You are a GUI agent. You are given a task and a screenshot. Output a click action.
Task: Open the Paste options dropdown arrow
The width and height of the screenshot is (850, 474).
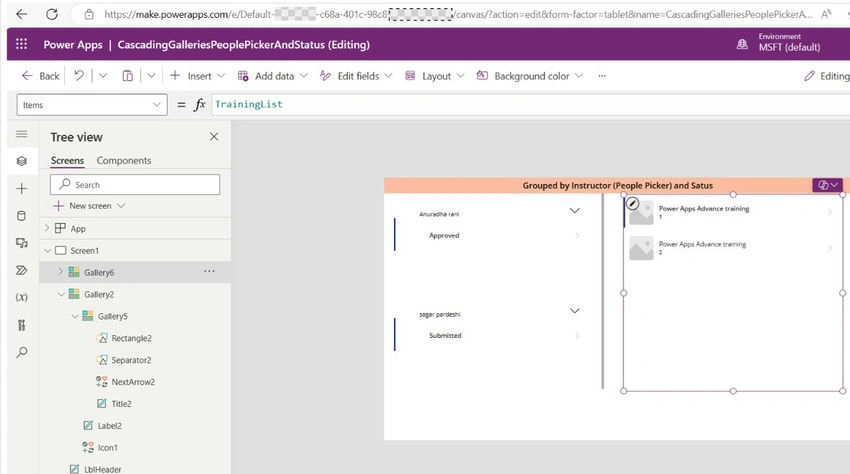coord(151,76)
